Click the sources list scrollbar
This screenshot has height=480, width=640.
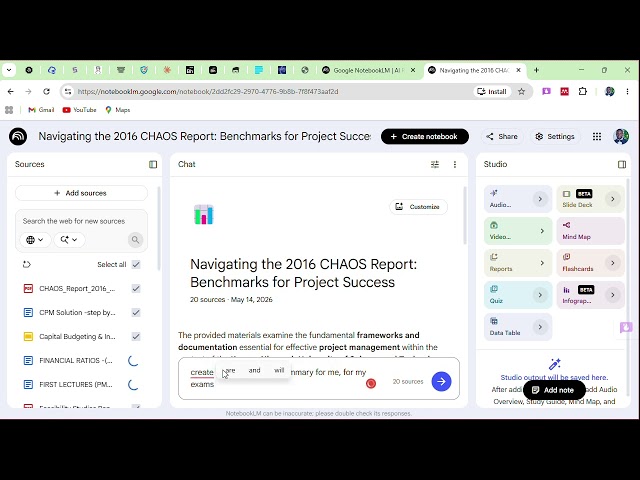pyautogui.click(x=159, y=229)
